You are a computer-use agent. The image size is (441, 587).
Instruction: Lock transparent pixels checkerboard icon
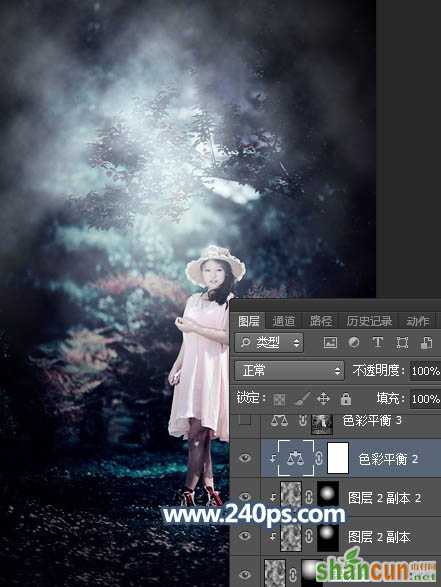(279, 399)
